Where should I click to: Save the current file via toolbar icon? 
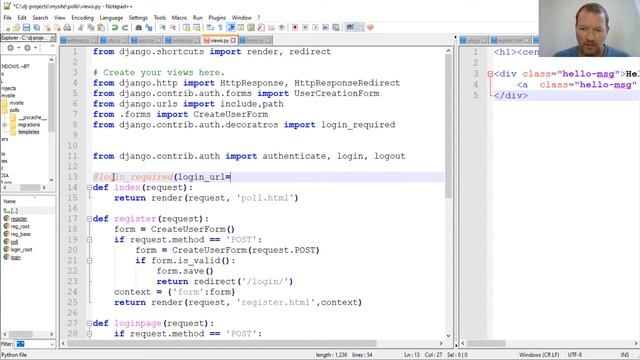(26, 27)
